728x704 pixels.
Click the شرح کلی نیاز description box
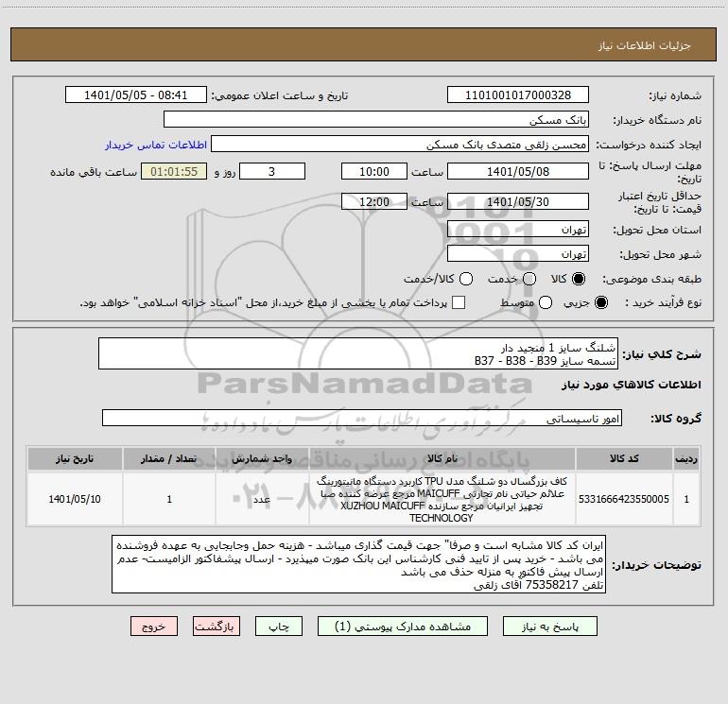click(358, 353)
